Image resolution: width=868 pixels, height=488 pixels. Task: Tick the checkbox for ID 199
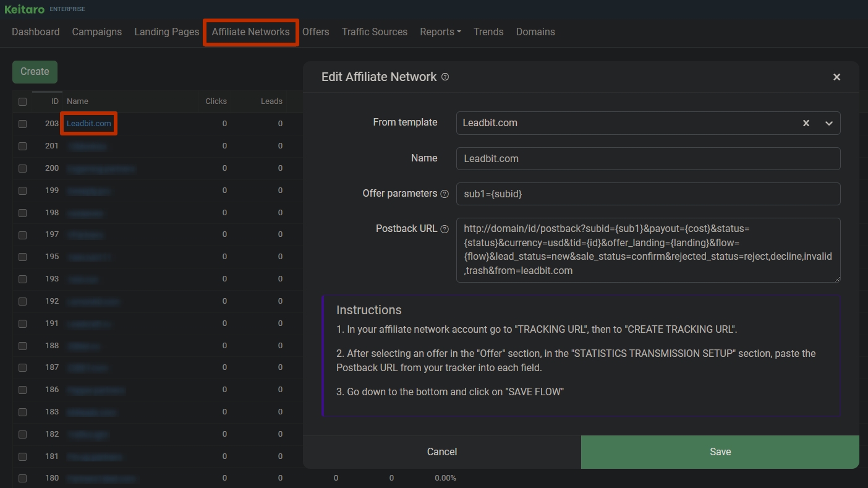(23, 190)
